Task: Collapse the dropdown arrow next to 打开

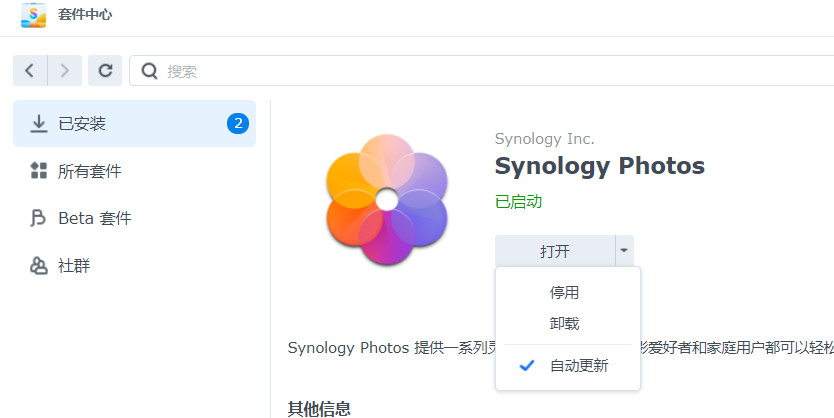Action: tap(624, 250)
